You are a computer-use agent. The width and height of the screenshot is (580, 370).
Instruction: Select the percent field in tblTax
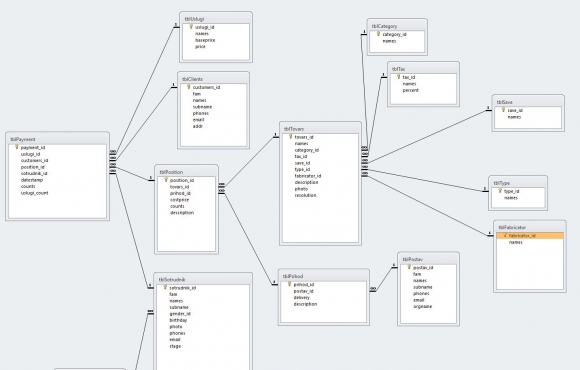pyautogui.click(x=411, y=90)
